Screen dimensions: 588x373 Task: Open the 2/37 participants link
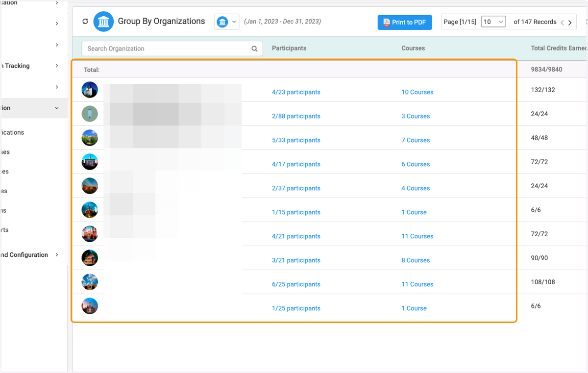296,188
